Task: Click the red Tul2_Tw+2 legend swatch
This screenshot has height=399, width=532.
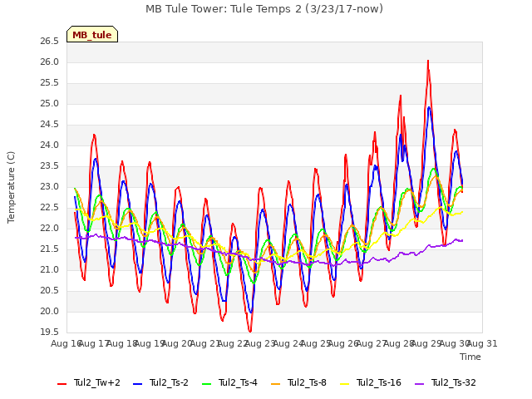Action: (x=62, y=384)
